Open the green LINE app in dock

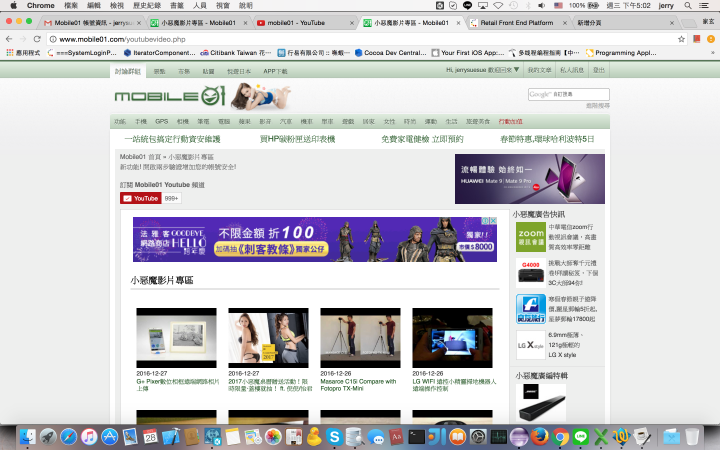coord(581,437)
